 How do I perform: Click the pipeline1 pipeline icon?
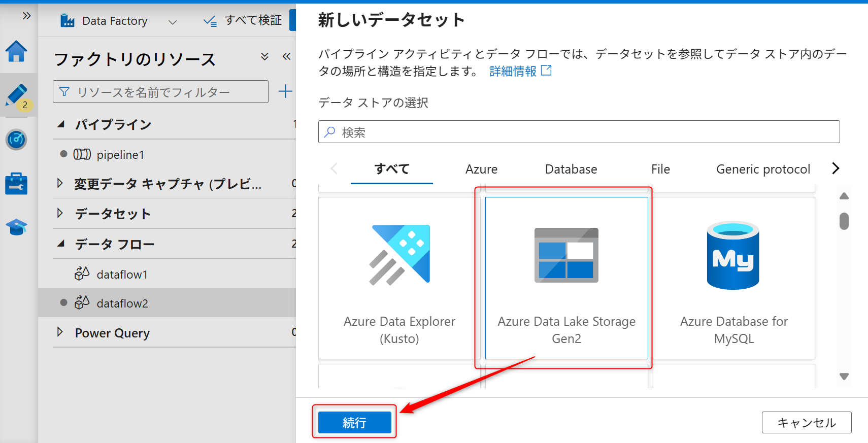point(82,154)
